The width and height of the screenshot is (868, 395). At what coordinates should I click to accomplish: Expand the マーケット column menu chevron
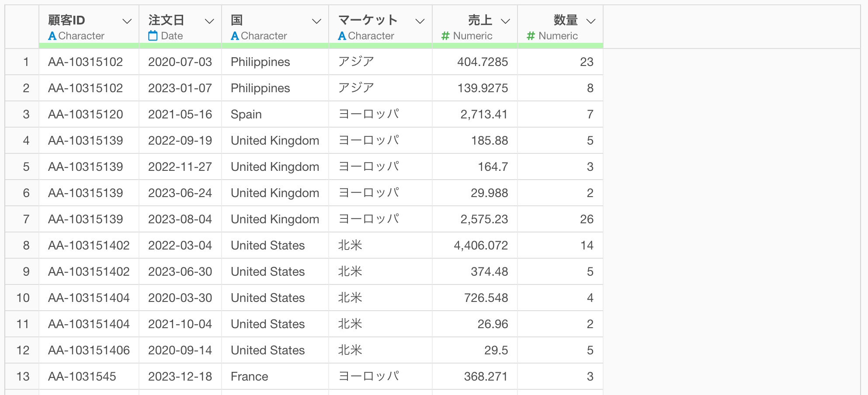click(x=420, y=21)
